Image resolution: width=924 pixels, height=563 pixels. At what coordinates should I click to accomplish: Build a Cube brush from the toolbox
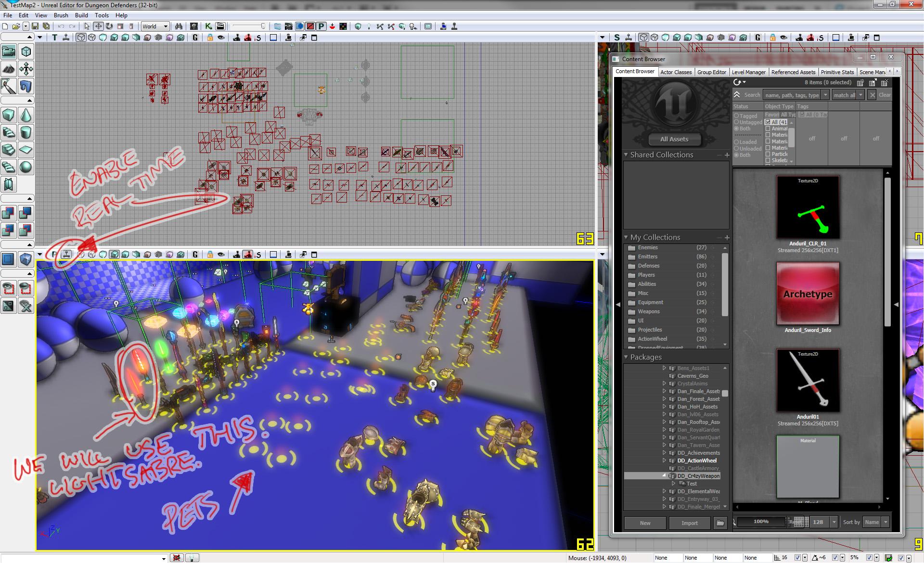(x=9, y=115)
